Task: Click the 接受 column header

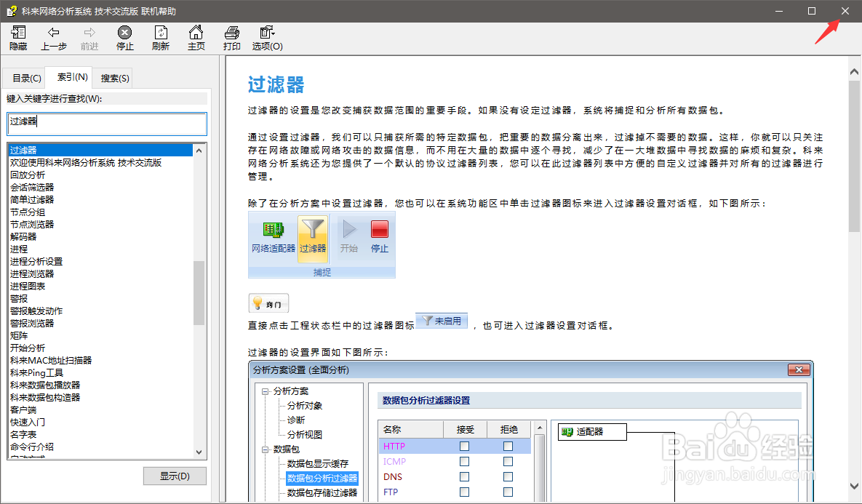Action: coord(465,429)
